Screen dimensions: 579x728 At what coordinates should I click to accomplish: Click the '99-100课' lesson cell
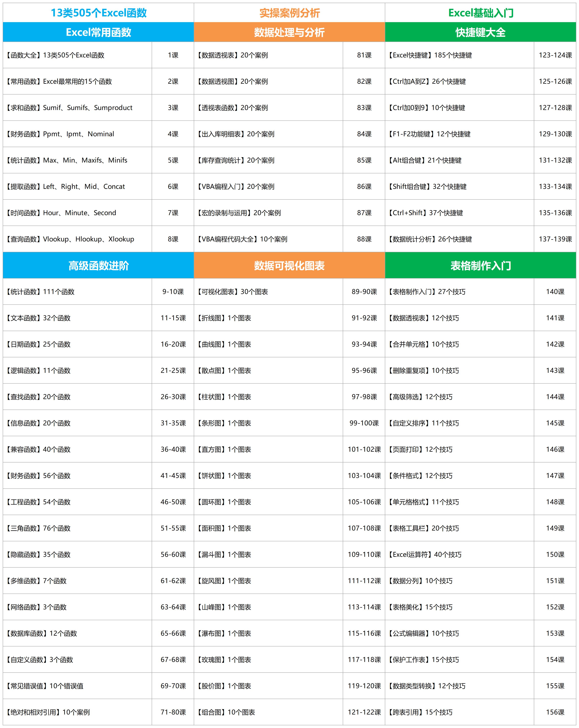(364, 423)
